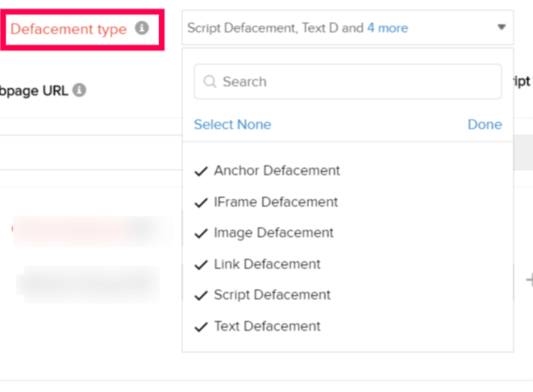Image resolution: width=533 pixels, height=392 pixels.
Task: Uncheck the IFrame Defacement option
Action: tap(275, 202)
